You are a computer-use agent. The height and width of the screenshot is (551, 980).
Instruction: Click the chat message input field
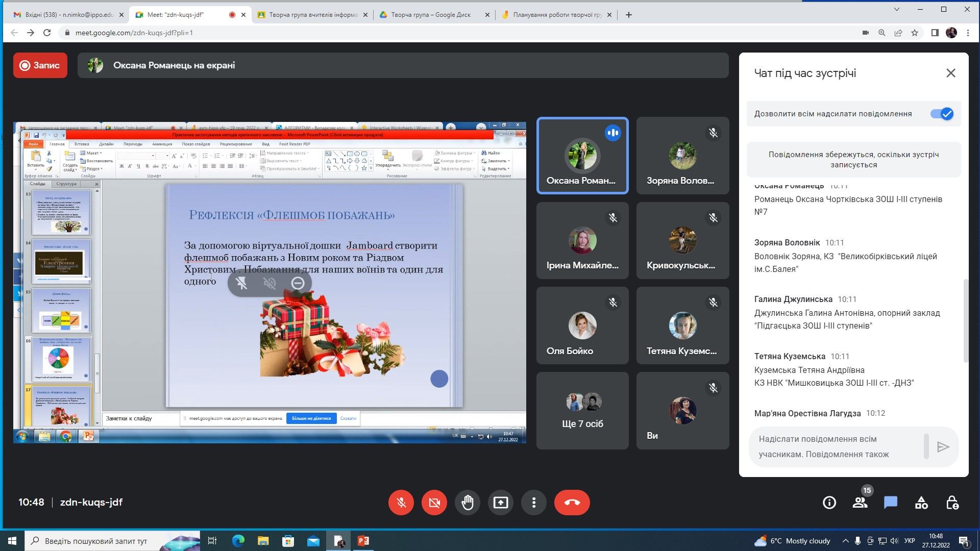[837, 446]
